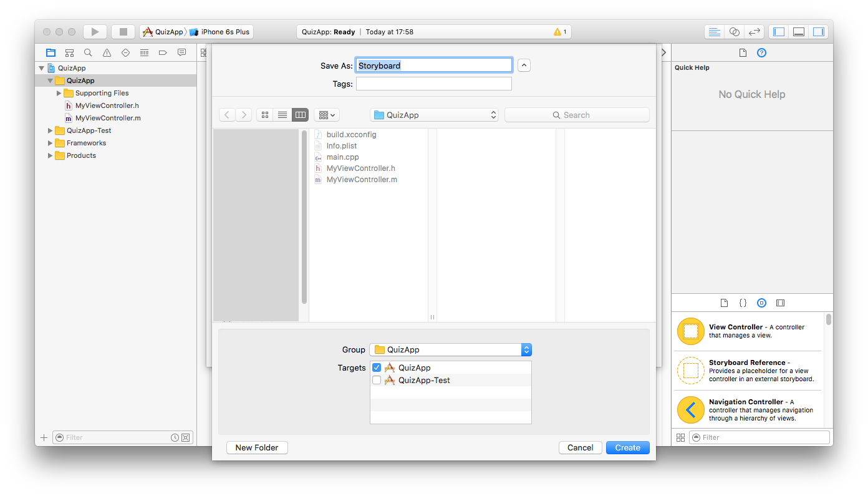
Task: Open the Report navigator speech bubble icon
Action: click(x=181, y=53)
